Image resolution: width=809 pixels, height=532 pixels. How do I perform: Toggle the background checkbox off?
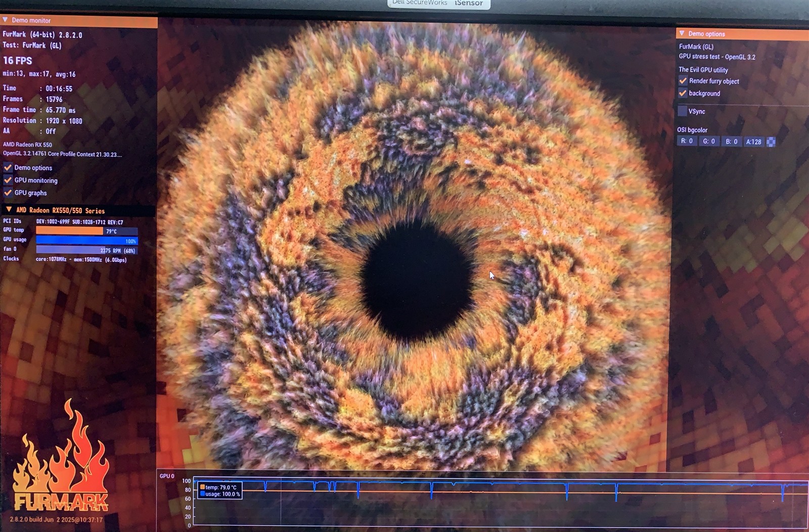pyautogui.click(x=683, y=93)
